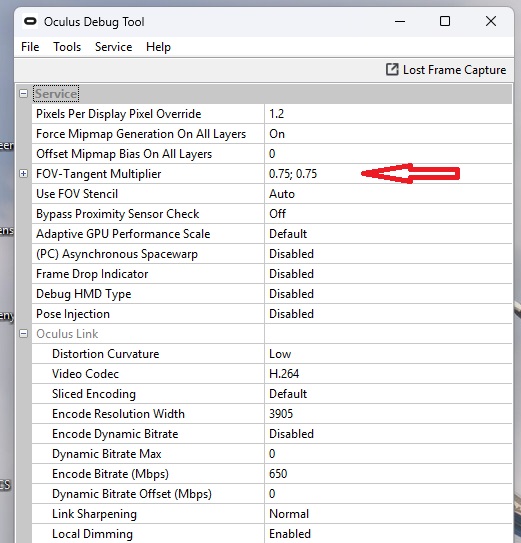Edit Pixels Per Display Pixel Override value 1.2
Viewport: 521px width, 543px height.
click(x=388, y=114)
